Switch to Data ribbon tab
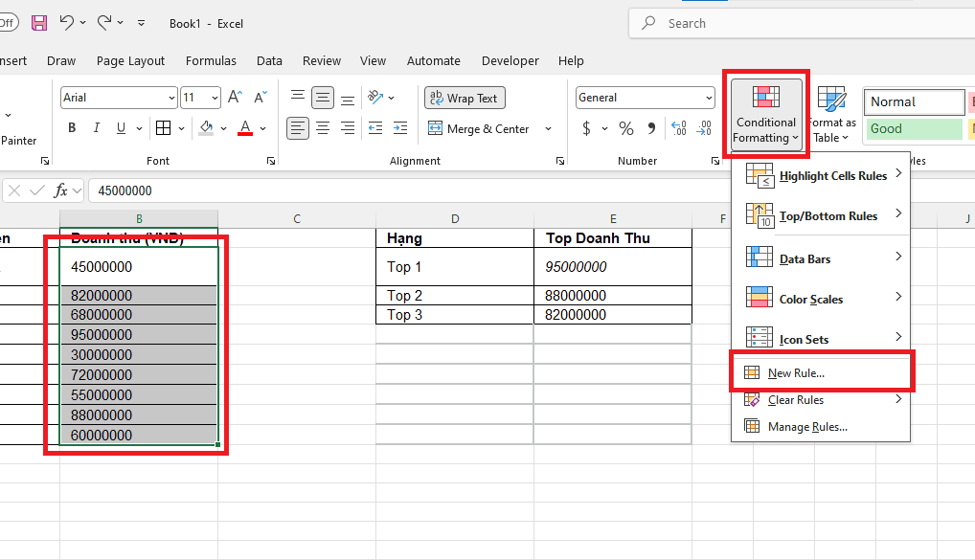Screen dimensions: 975x560 pos(269,61)
